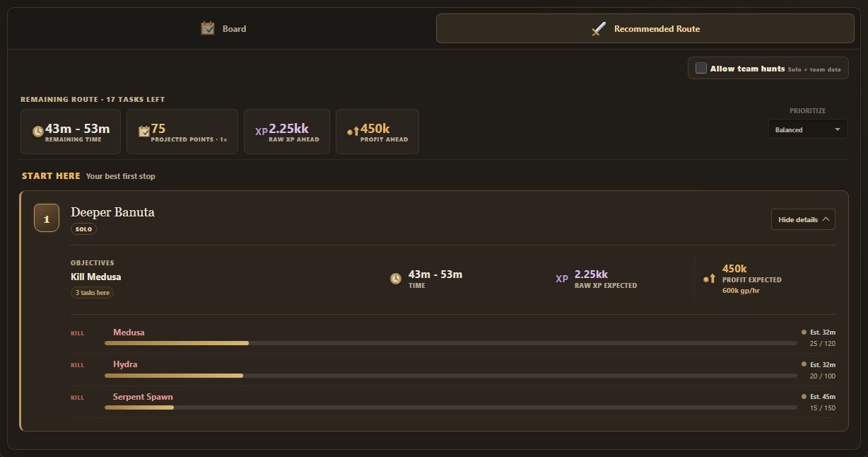Select the Recommended Route tab
This screenshot has width=868, height=457.
point(645,29)
